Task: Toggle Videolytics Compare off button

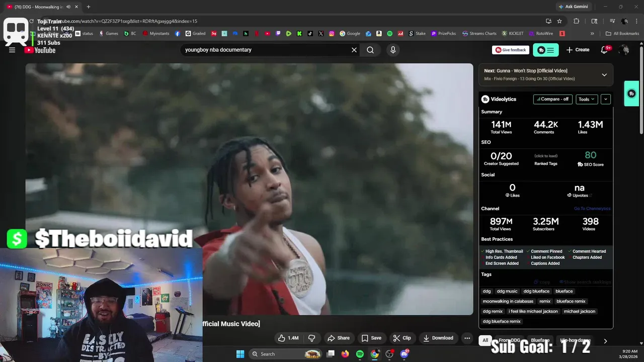Action: tap(552, 99)
